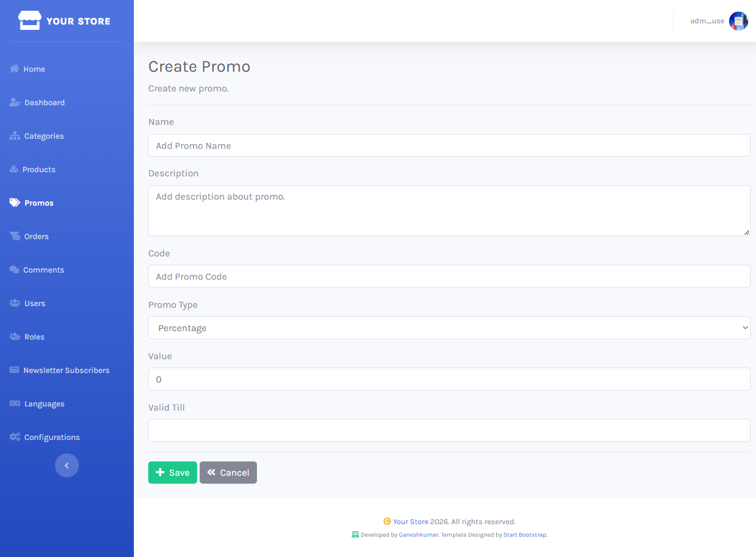The image size is (756, 557).
Task: Click the Description field label
Action: click(173, 173)
